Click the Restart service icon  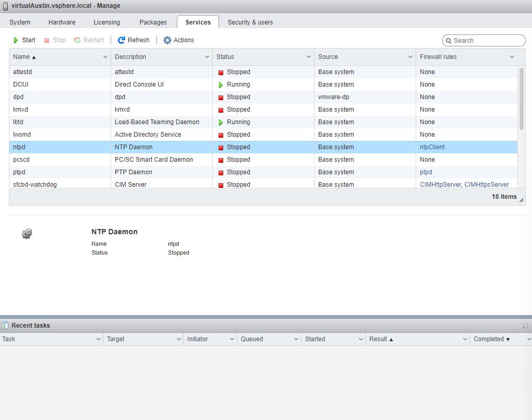click(78, 40)
